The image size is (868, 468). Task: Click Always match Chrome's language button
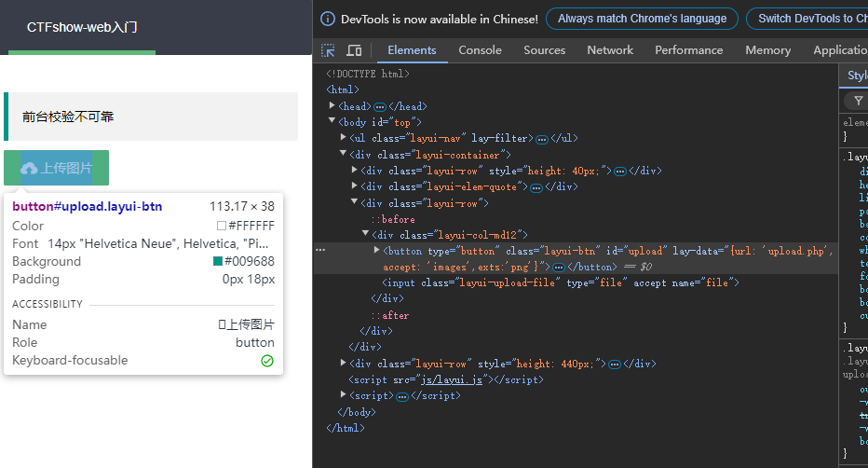pyautogui.click(x=642, y=19)
